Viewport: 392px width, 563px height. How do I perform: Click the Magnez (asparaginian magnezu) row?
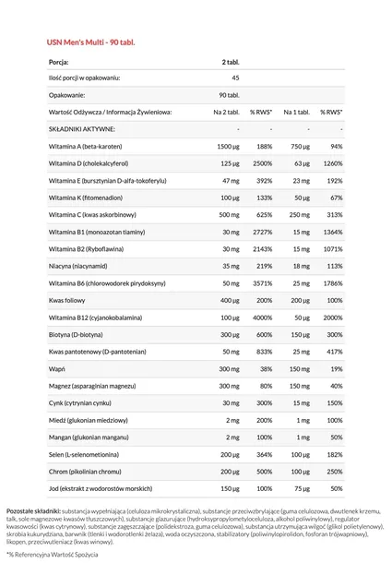click(x=196, y=387)
